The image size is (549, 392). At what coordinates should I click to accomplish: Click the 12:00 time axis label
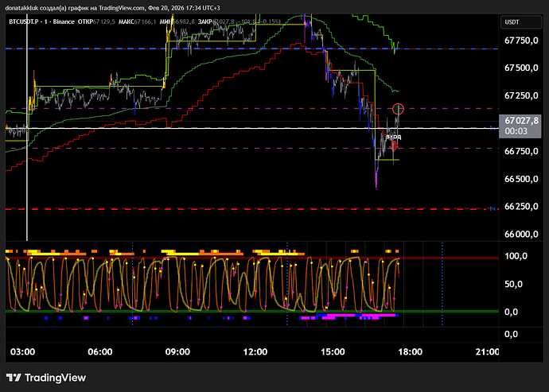pyautogui.click(x=255, y=352)
